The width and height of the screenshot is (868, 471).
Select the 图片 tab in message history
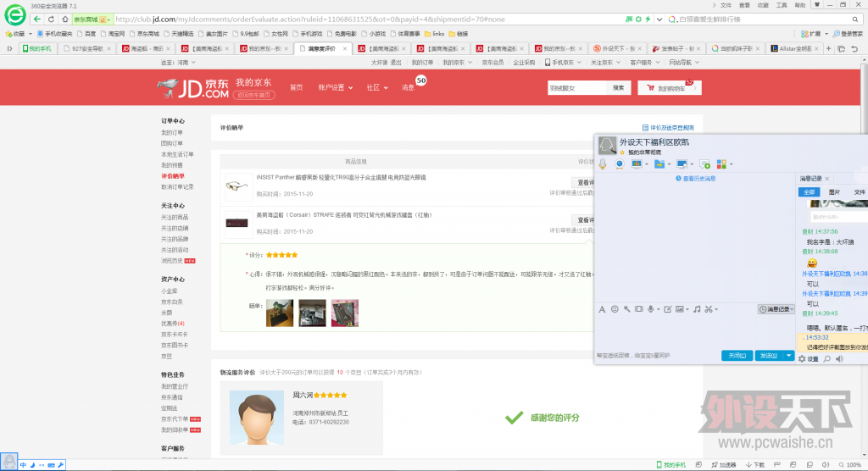point(834,192)
